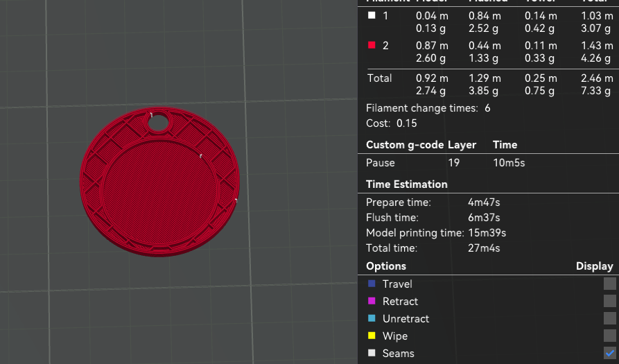Click the blue Travel color swatch

click(x=372, y=284)
